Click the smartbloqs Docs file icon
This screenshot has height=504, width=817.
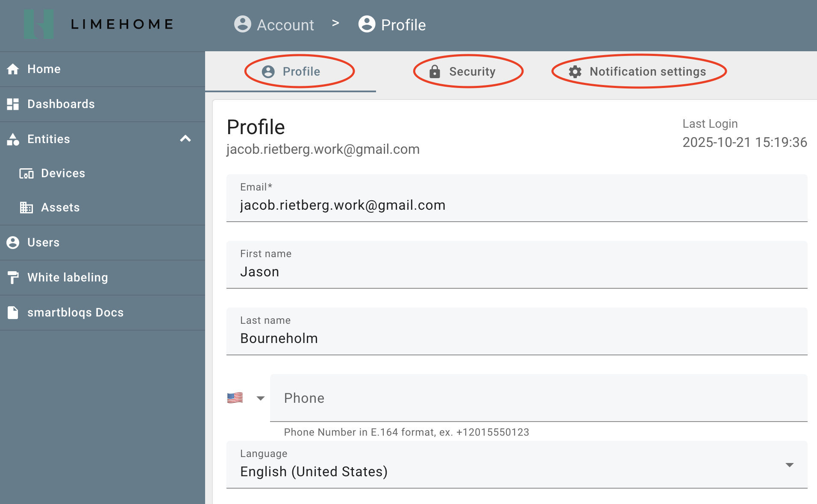pos(13,313)
